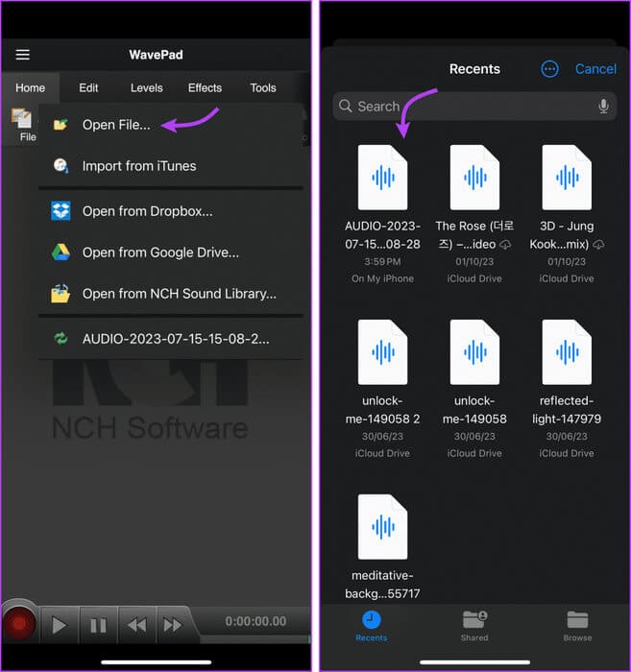Switch to the Recents bottom tab
The height and width of the screenshot is (672, 631).
click(x=372, y=626)
